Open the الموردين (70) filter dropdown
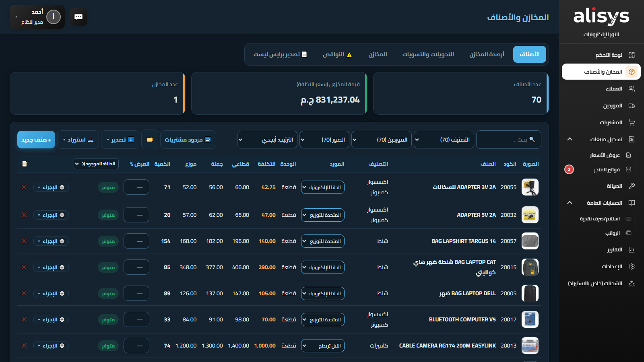This screenshot has height=362, width=644. [382, 140]
